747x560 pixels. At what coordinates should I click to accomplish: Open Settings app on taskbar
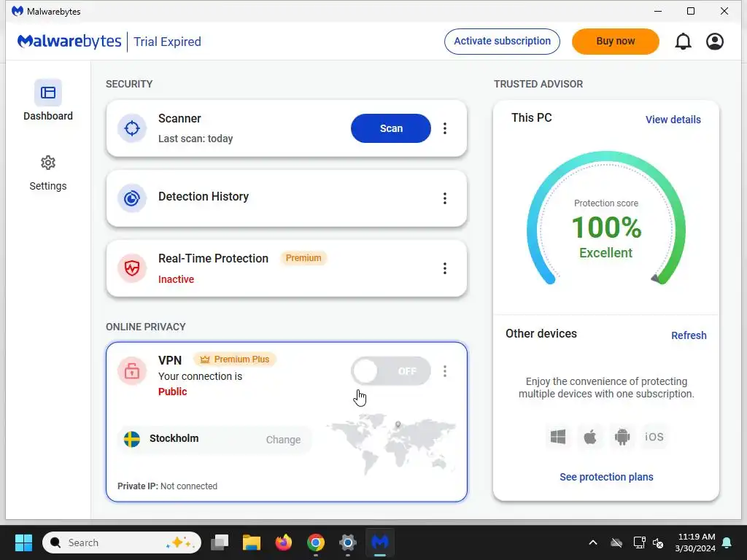pyautogui.click(x=348, y=542)
